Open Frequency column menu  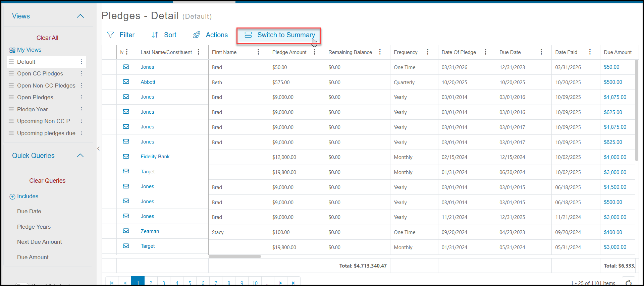point(428,52)
